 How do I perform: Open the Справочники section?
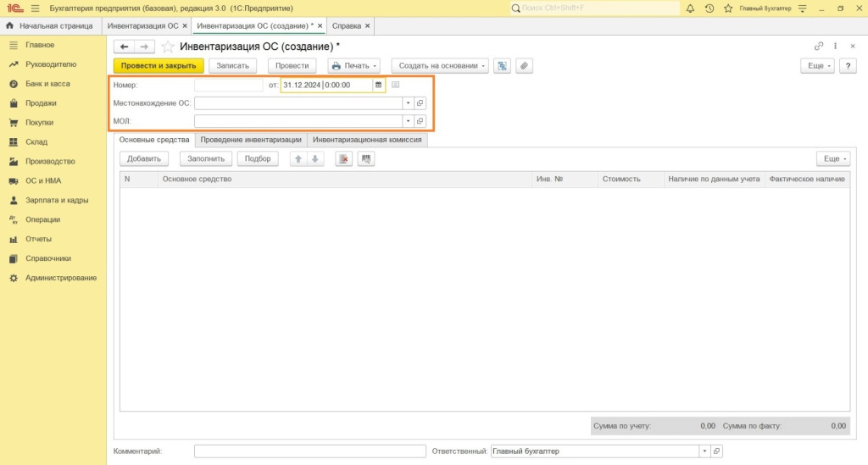pos(53,258)
